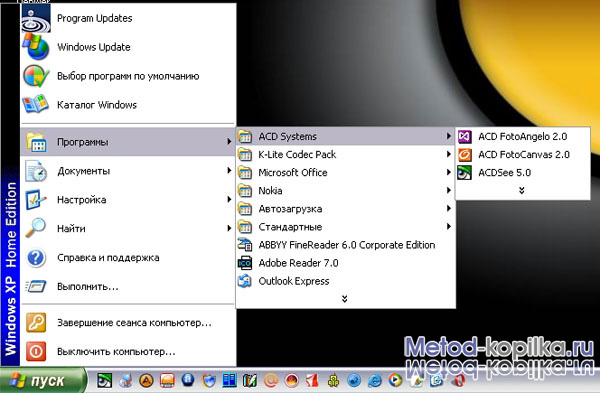This screenshot has height=393, width=600.
Task: Click the Выполнить run icon
Action: [x=36, y=286]
